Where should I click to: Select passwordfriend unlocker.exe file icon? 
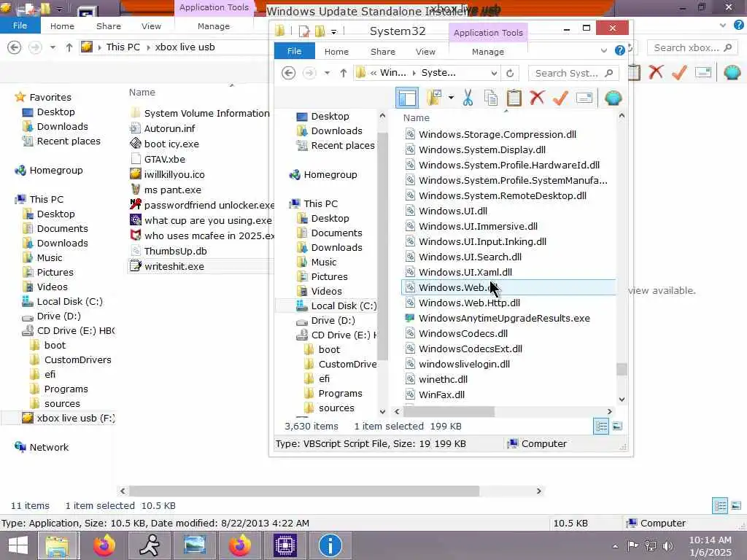[x=136, y=204]
